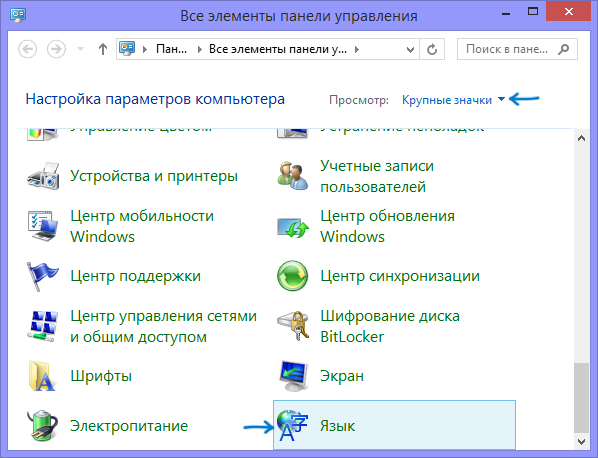Open the 'Экран' link
Image resolution: width=598 pixels, height=458 pixels.
pyautogui.click(x=342, y=376)
